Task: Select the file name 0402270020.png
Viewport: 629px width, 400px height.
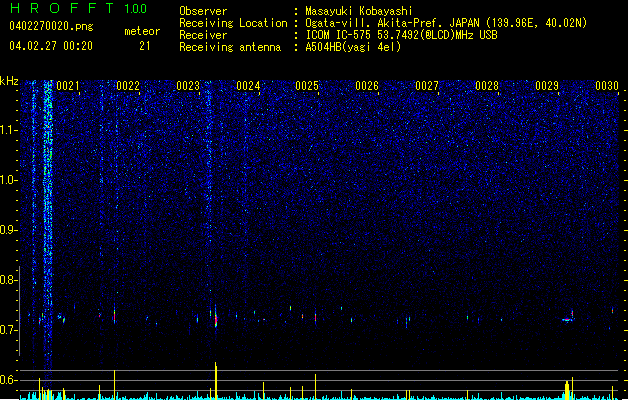Action: (x=51, y=26)
